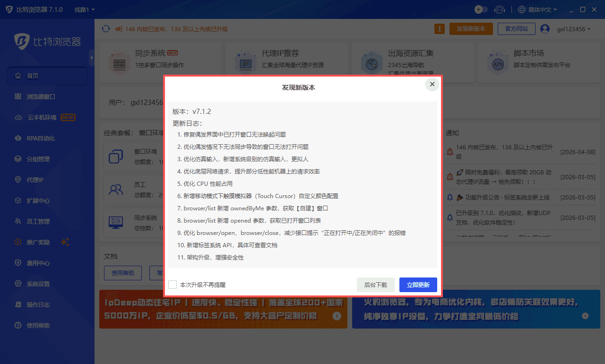Open the 线路1 line selector dropdown
This screenshot has height=364, width=605.
click(x=84, y=9)
